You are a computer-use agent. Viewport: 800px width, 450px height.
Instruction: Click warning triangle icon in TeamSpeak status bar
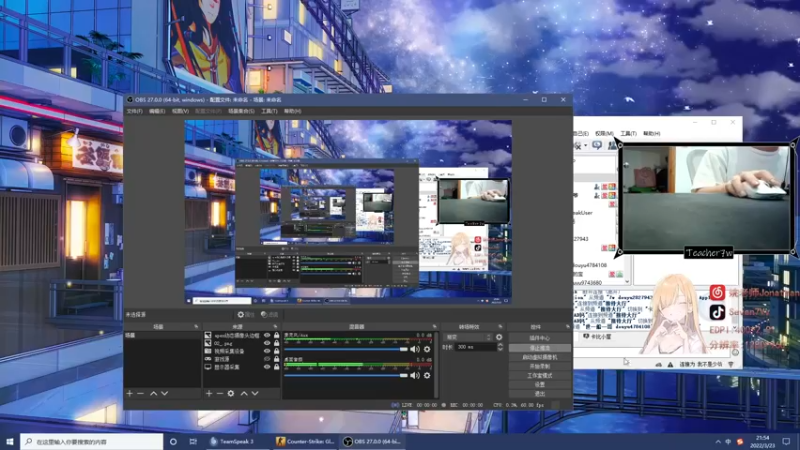[x=670, y=365]
